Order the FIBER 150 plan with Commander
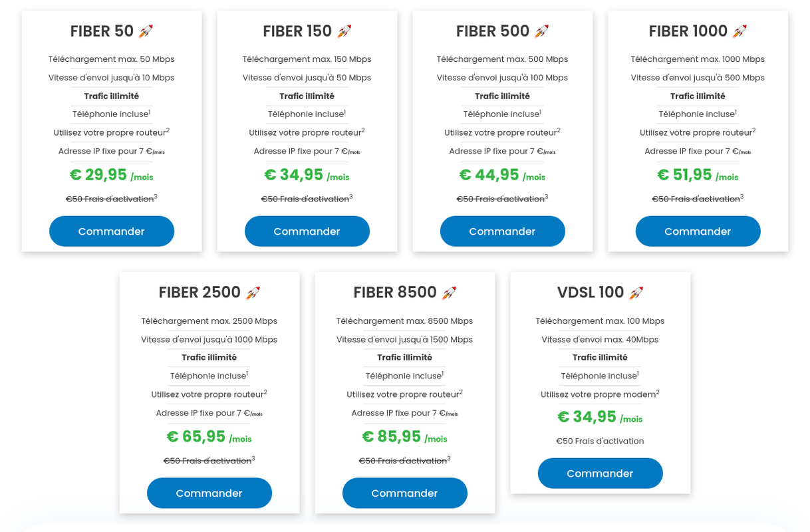The image size is (810, 532). pos(307,231)
